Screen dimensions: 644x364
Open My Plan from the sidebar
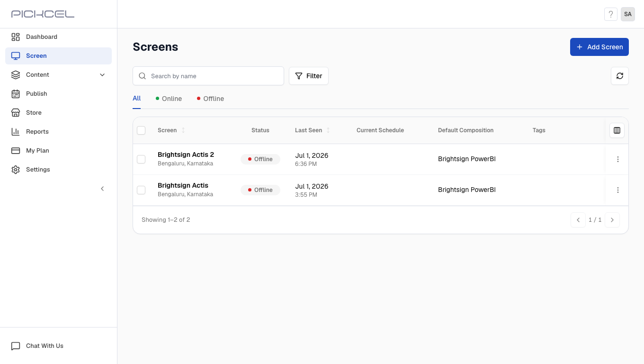[x=59, y=151]
